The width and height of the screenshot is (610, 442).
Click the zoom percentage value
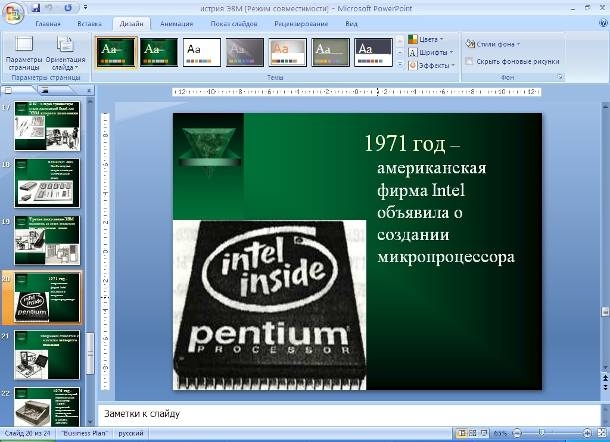tap(500, 433)
